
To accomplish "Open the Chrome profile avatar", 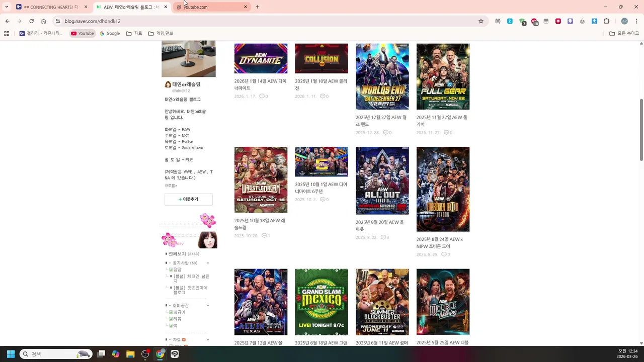I will pos(624,21).
